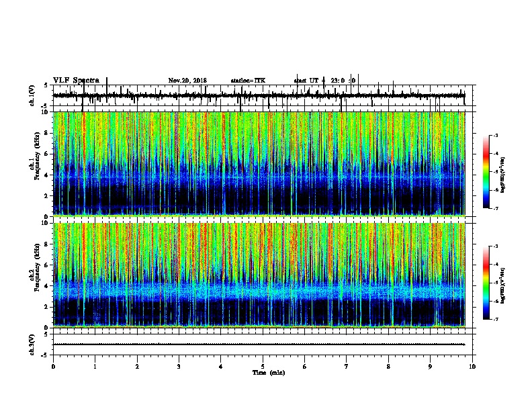This screenshot has width=532, height=411.
Task: Click the ch.1 voltage waveform panel
Action: point(264,95)
